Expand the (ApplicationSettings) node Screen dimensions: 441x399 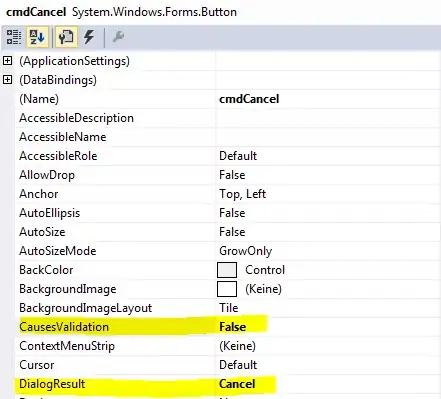coord(7,61)
